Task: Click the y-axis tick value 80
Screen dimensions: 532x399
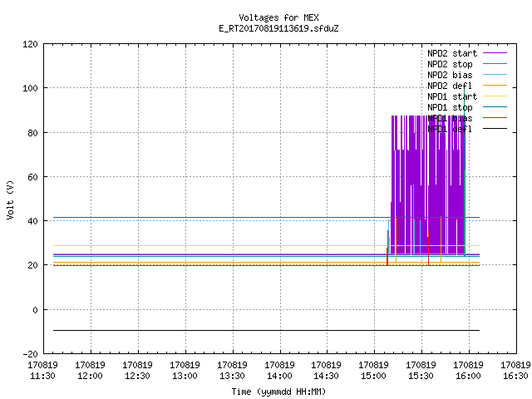Action: (x=33, y=133)
